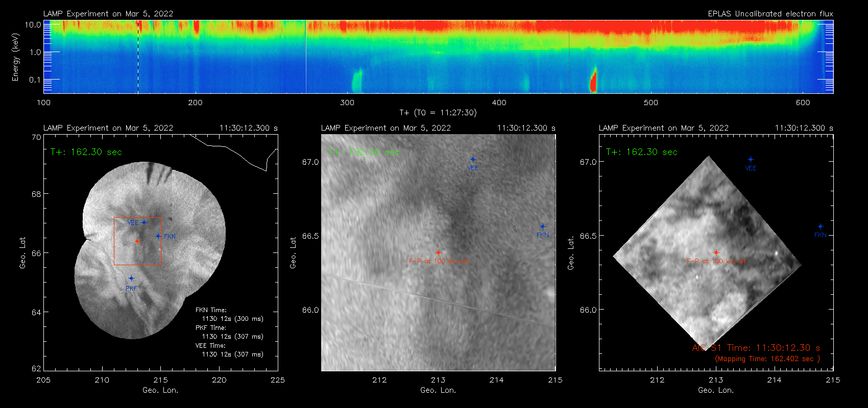868x408 pixels.
Task: Click the solid white vertical line in spectrogram
Action: (x=306, y=57)
